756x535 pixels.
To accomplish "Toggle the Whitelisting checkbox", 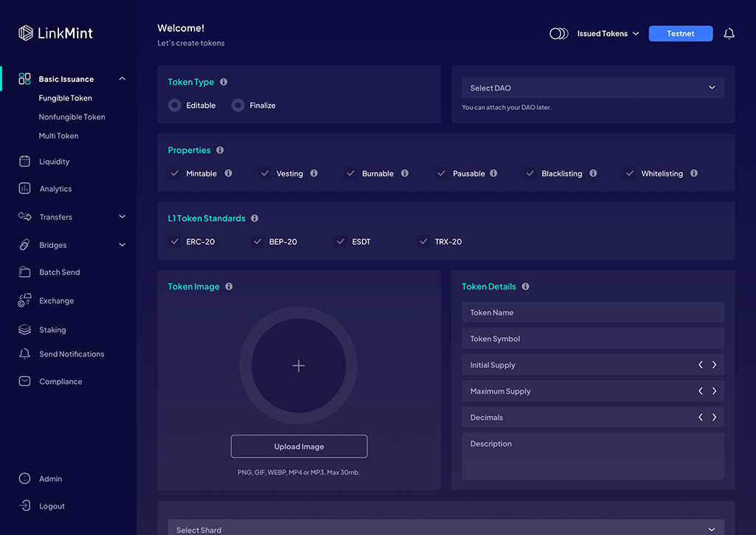I will (x=630, y=173).
